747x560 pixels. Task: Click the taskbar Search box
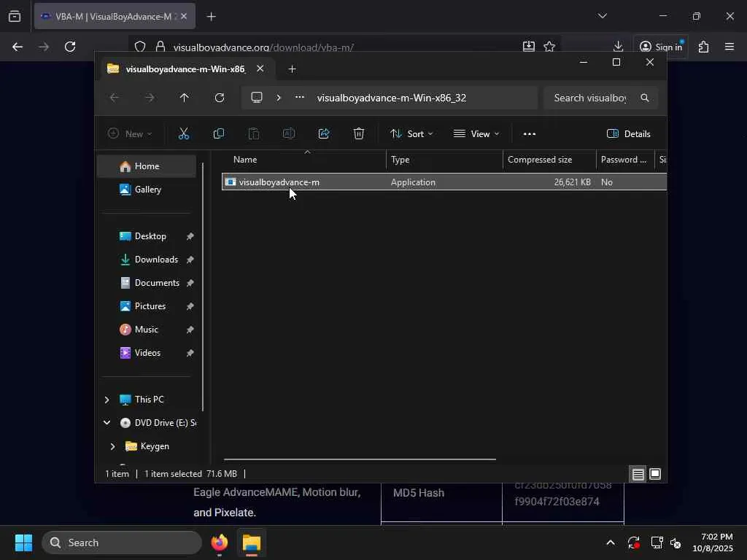122,542
